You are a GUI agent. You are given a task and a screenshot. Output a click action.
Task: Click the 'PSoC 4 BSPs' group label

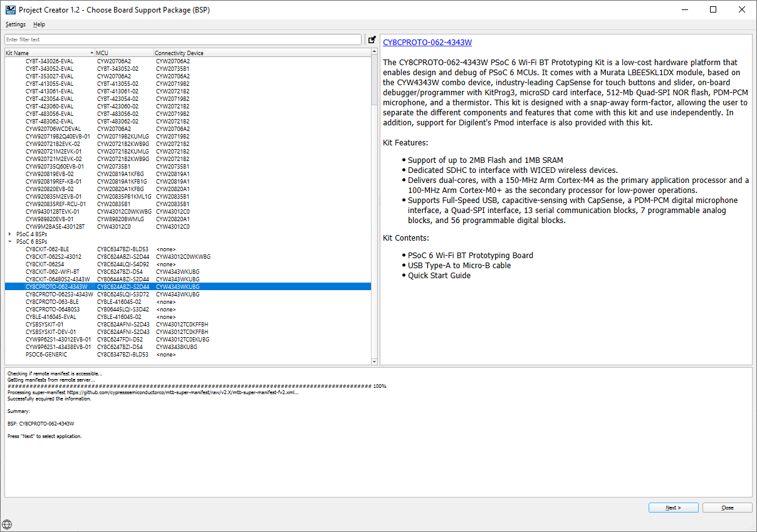(31, 234)
